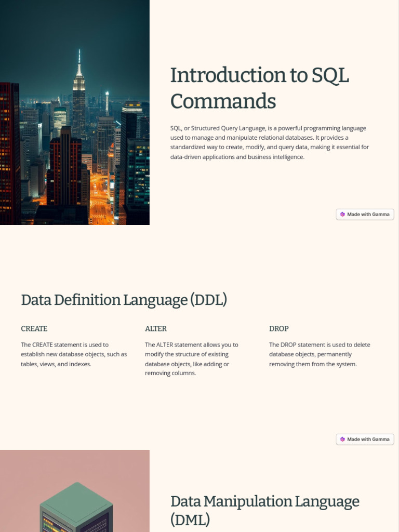This screenshot has width=399, height=532.
Task: Select the ALTER column heading
Action: [156, 328]
